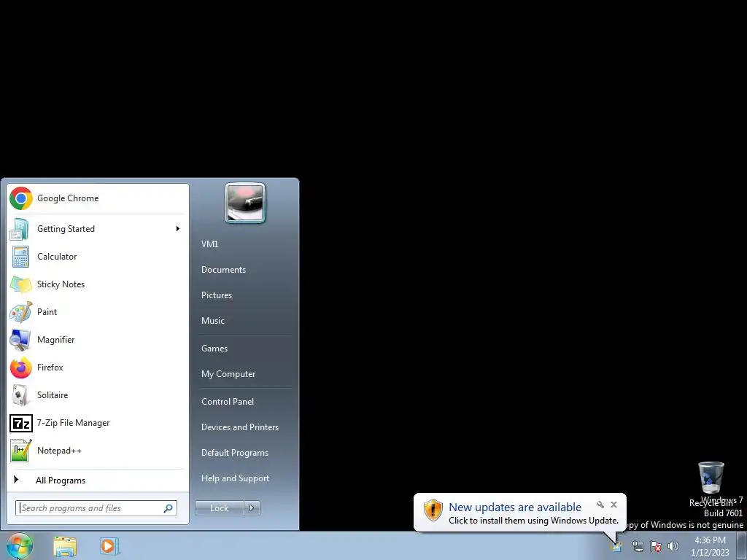The image size is (747, 560).
Task: Click 'Click to install them using Windows Update'
Action: 533,521
